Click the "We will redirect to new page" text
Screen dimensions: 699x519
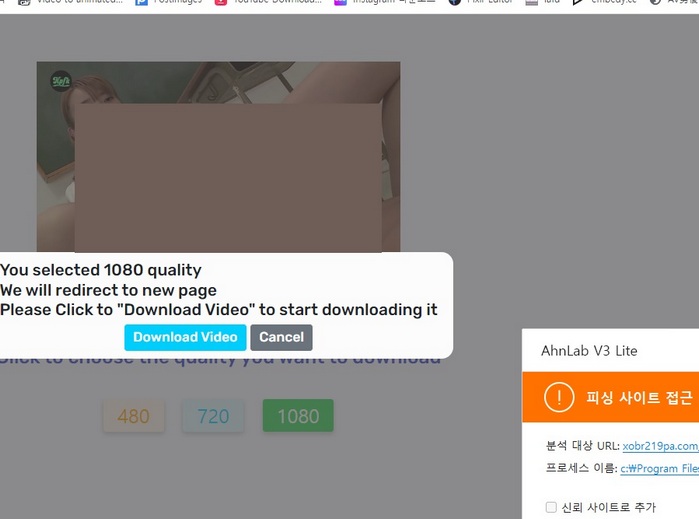108,290
